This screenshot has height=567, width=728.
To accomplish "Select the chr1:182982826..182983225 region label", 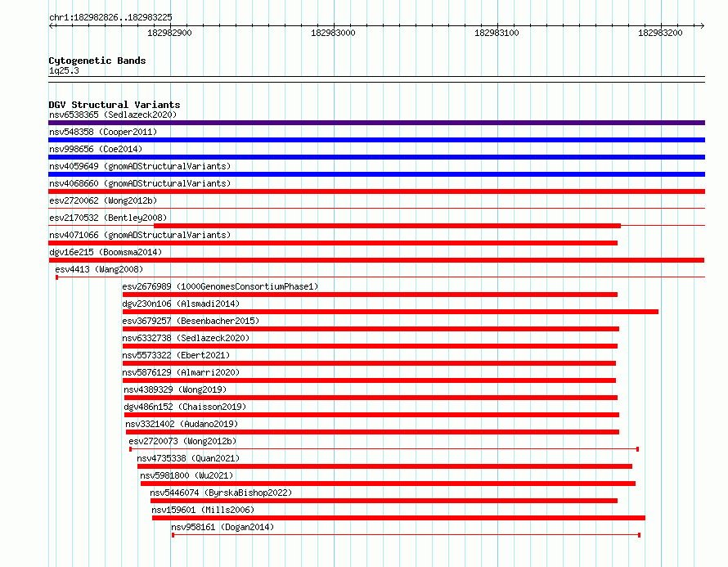I will click(110, 17).
